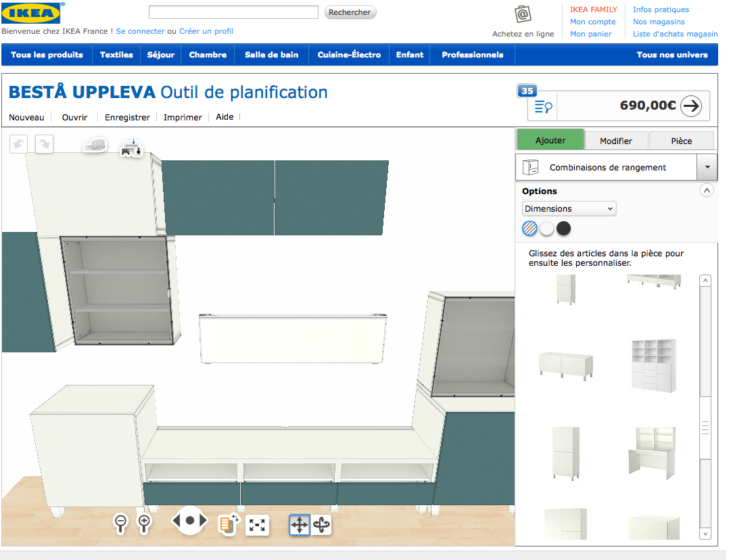
Task: Click the catalog scrollbar thumb
Action: (705, 428)
